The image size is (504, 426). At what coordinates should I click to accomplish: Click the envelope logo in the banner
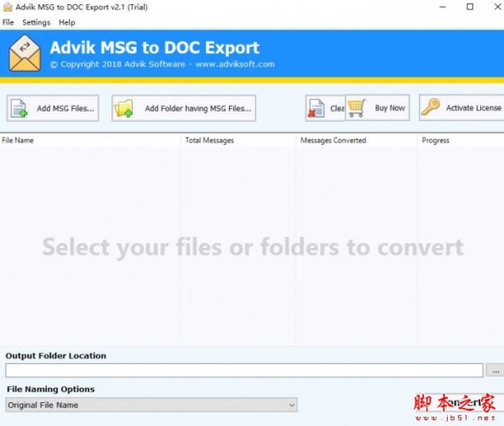tap(25, 54)
